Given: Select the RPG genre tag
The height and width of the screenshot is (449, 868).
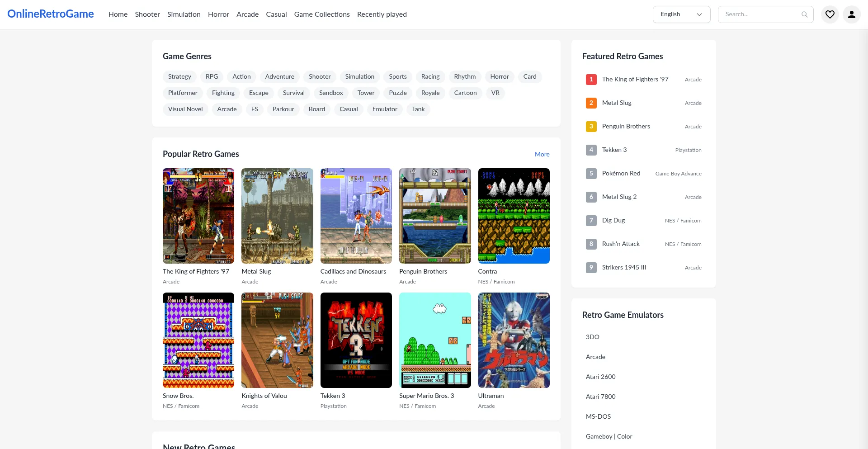Looking at the screenshot, I should [x=212, y=77].
